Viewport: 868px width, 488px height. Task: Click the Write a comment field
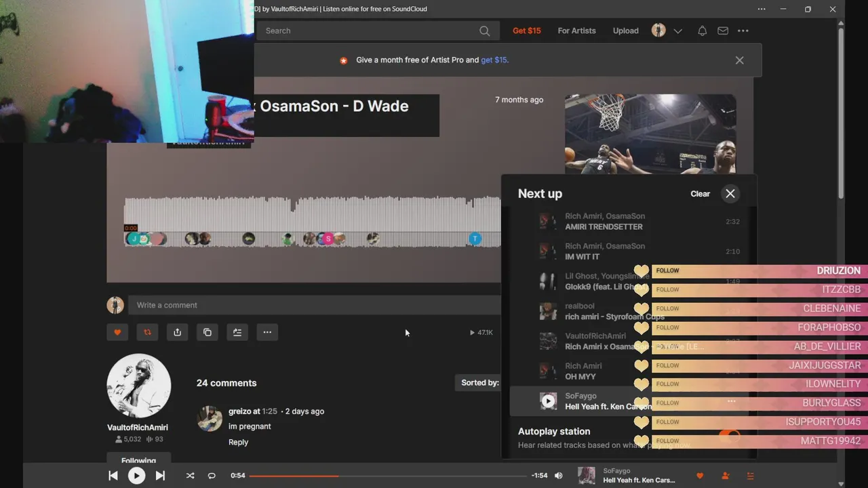[315, 305]
